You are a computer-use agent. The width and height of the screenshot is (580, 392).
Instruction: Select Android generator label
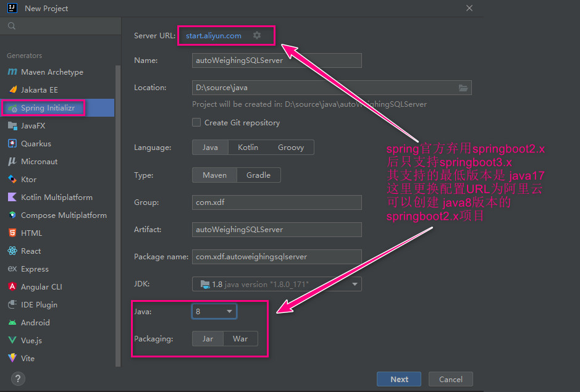pyautogui.click(x=35, y=322)
